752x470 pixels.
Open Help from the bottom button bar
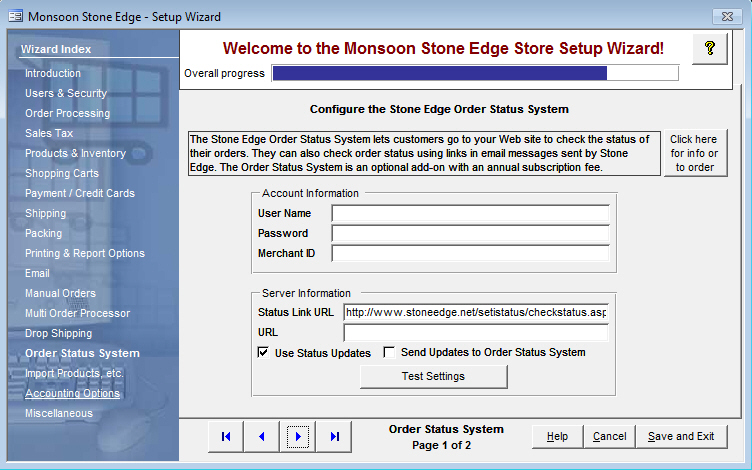557,436
